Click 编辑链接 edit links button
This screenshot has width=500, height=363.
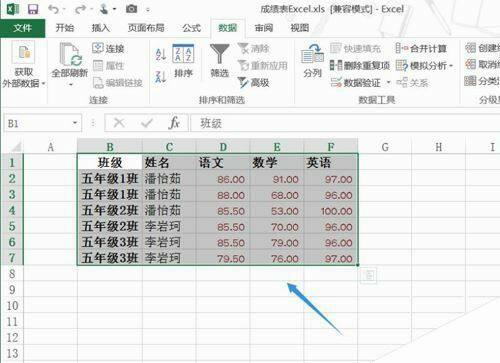(x=117, y=83)
